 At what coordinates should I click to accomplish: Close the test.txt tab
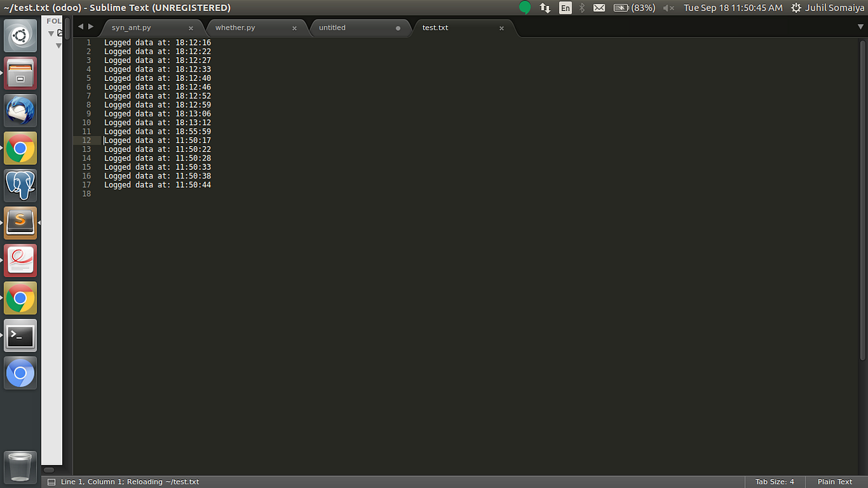pos(501,28)
